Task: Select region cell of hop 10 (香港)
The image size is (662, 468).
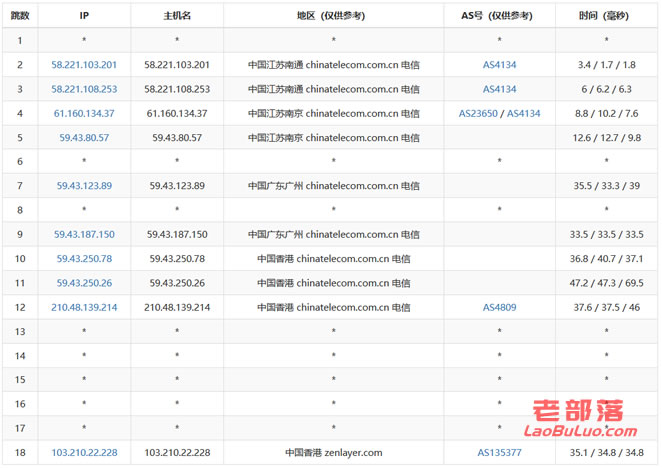Action: pyautogui.click(x=333, y=258)
